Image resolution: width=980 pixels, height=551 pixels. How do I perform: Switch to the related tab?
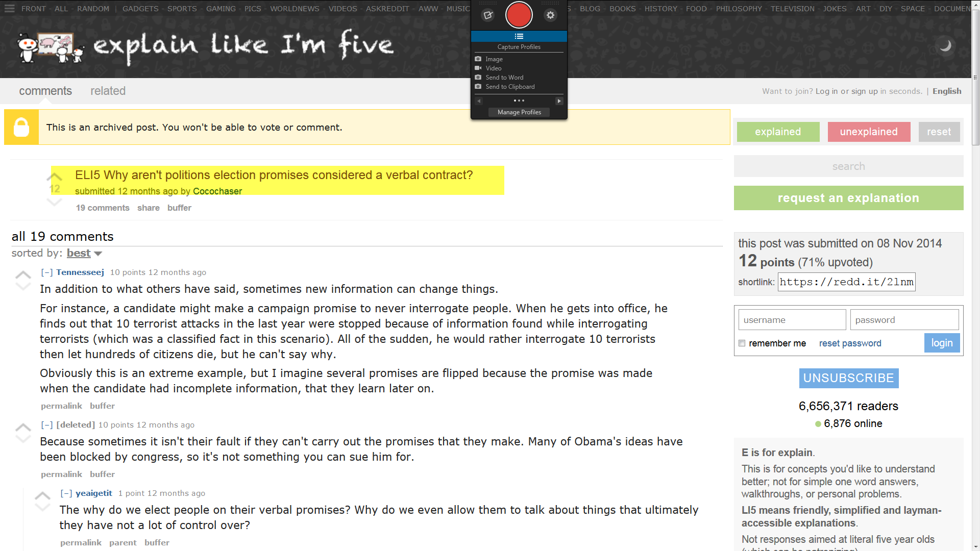coord(108,91)
